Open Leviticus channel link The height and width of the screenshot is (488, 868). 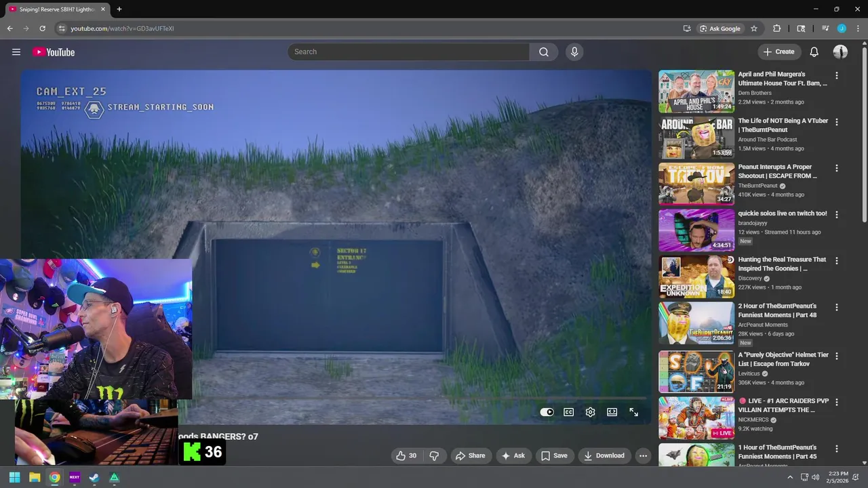coord(749,373)
